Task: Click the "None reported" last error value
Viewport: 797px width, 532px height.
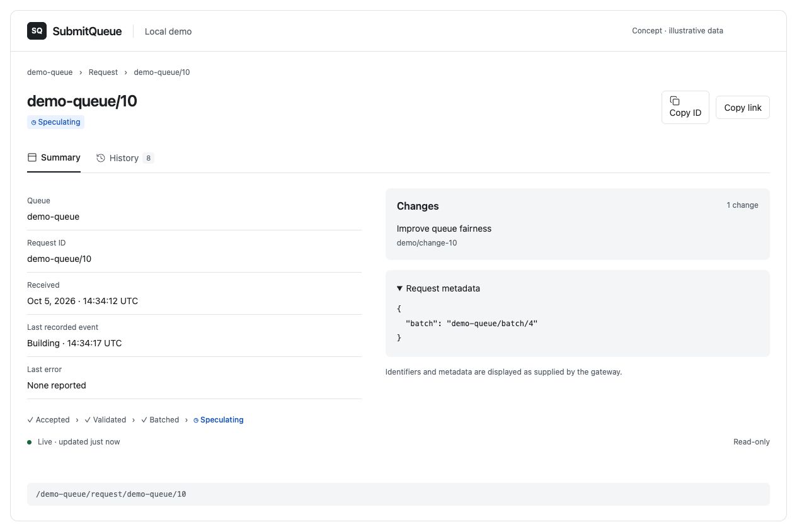Action: point(57,385)
